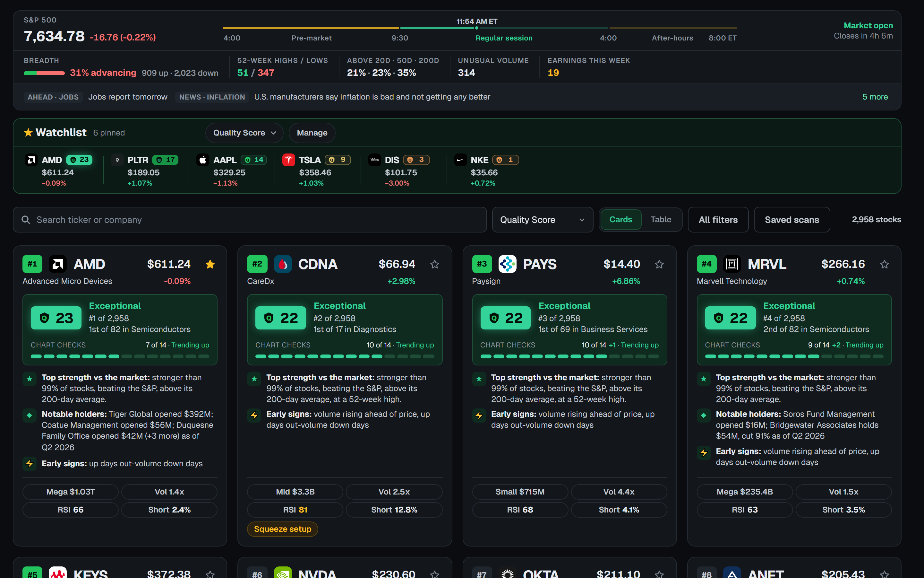Click the #3 rank badge on PAYS
This screenshot has width=924, height=578.
coord(482,264)
